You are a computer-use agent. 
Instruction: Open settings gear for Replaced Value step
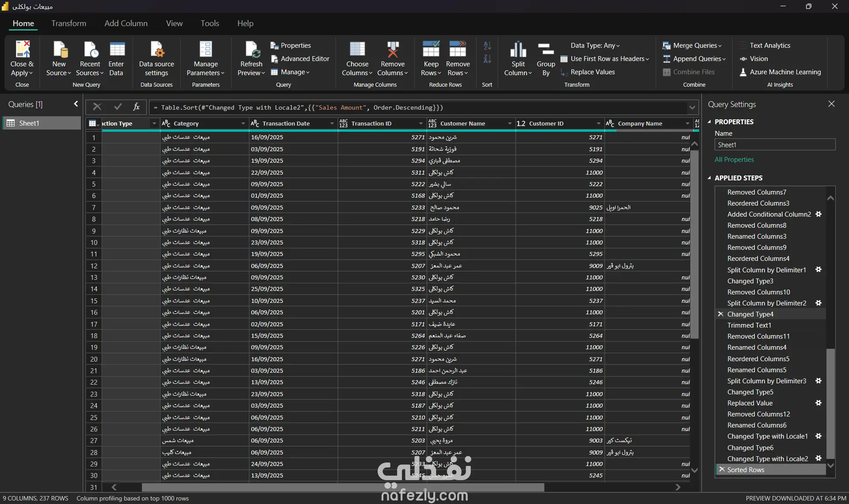click(818, 403)
